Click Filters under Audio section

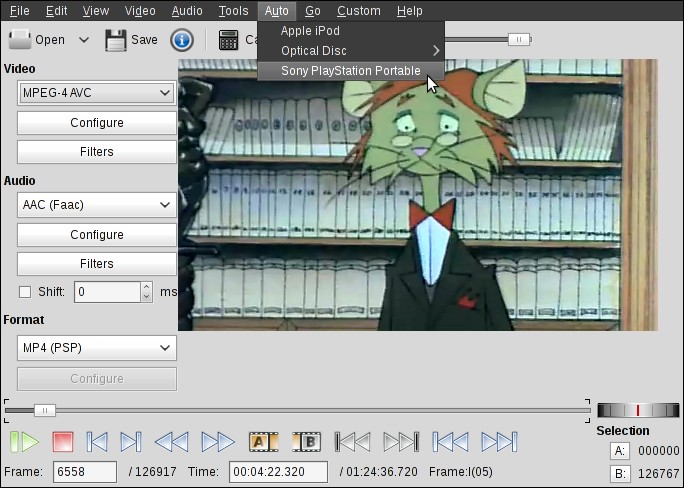[x=97, y=264]
